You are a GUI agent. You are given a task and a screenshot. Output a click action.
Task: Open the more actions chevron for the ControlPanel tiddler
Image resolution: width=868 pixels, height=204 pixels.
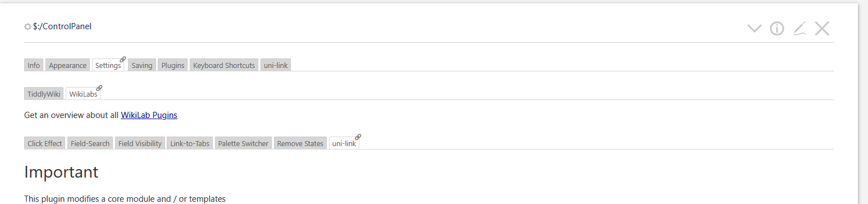tap(754, 29)
